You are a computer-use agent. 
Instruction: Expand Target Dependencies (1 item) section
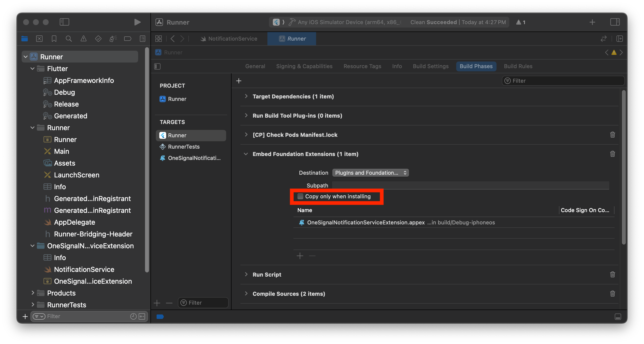[x=246, y=96]
